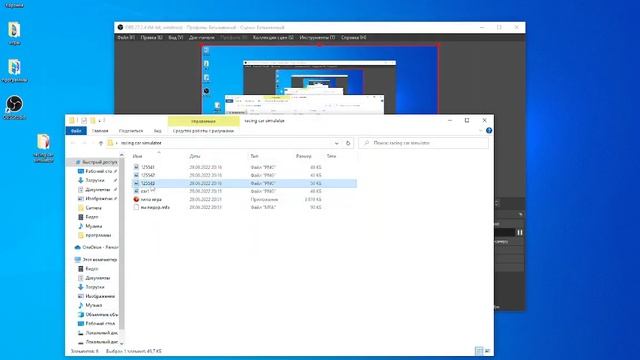
Task: Select the file 125541
Action: coord(148,167)
